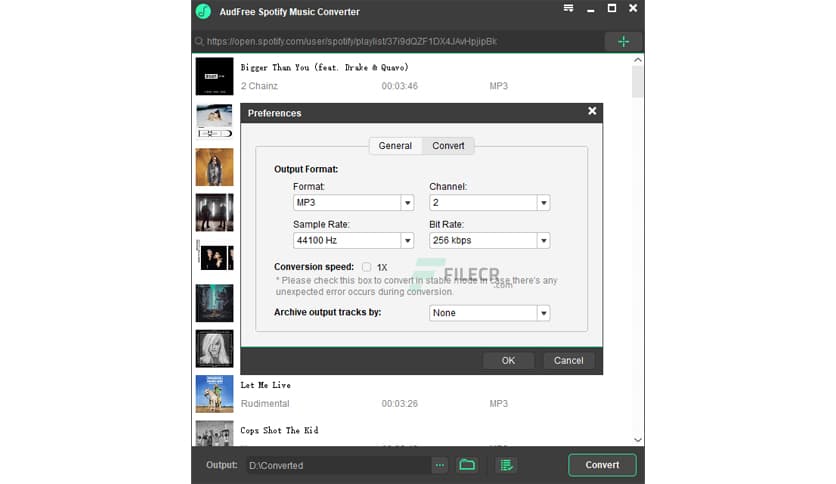Click the artist name Rudimental
This screenshot has height=484, width=836.
coord(265,404)
